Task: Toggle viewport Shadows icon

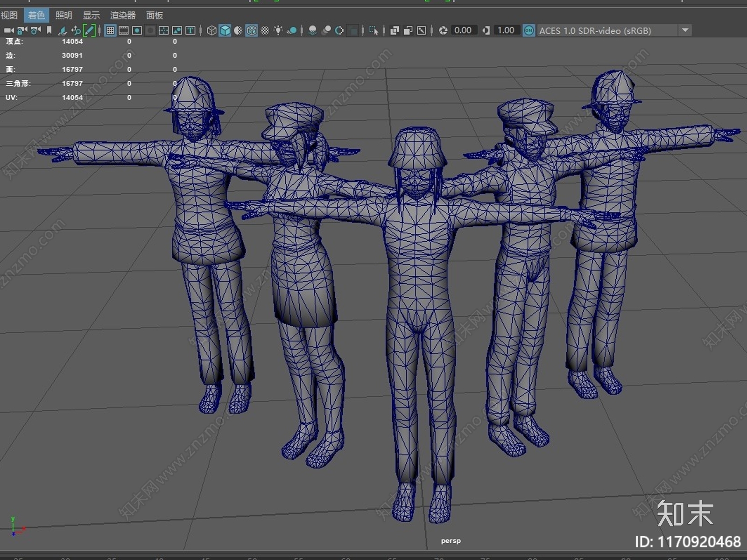Action: point(292,30)
